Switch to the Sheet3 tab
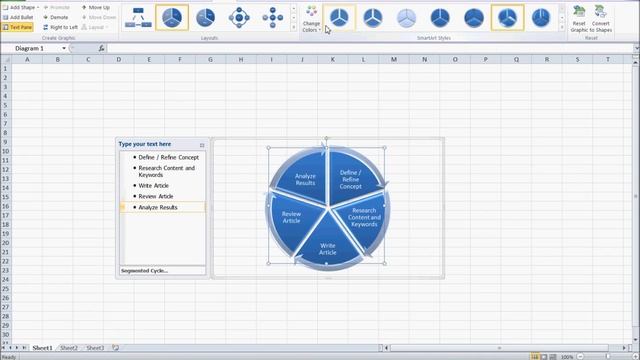 pos(95,348)
